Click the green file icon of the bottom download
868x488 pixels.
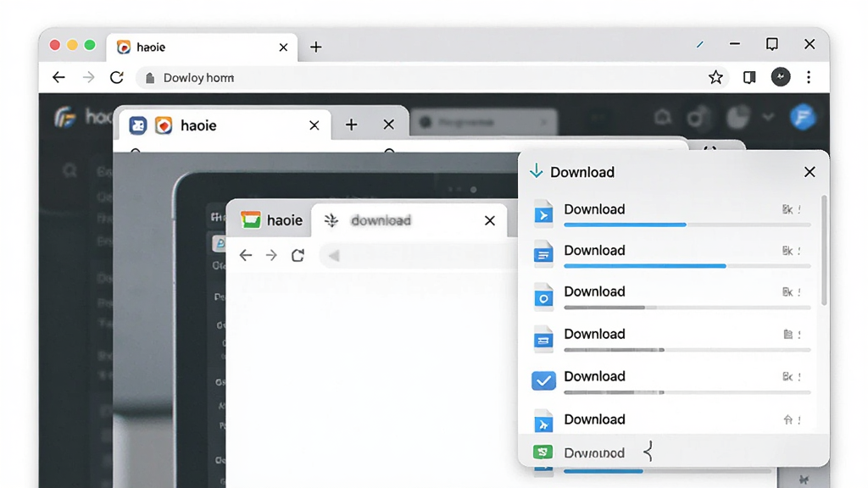point(542,452)
